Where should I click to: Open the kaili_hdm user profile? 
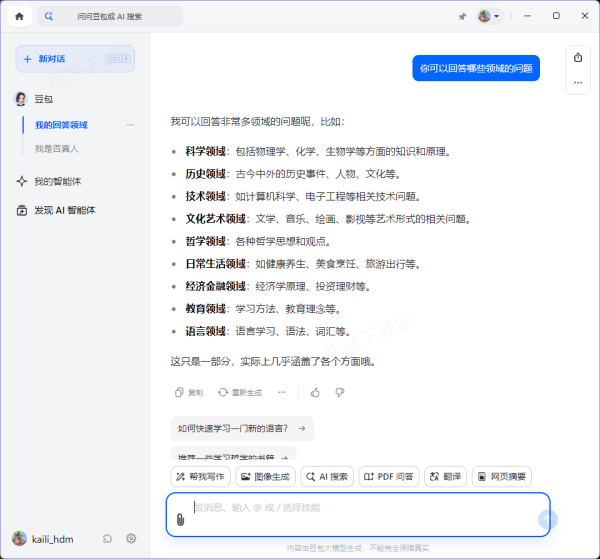click(42, 539)
